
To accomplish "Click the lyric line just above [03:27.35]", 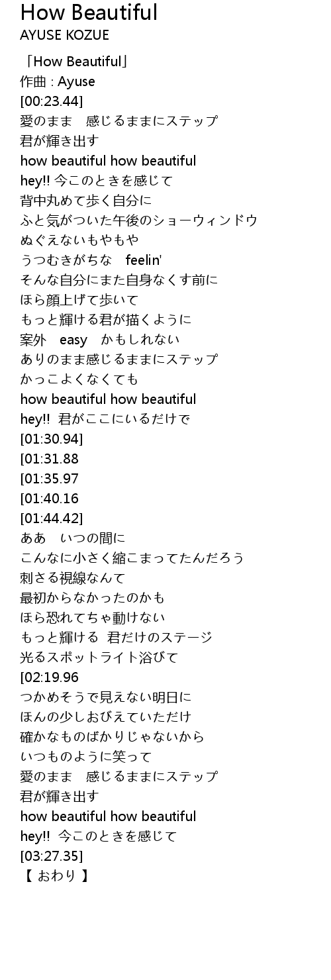I will (x=99, y=836).
